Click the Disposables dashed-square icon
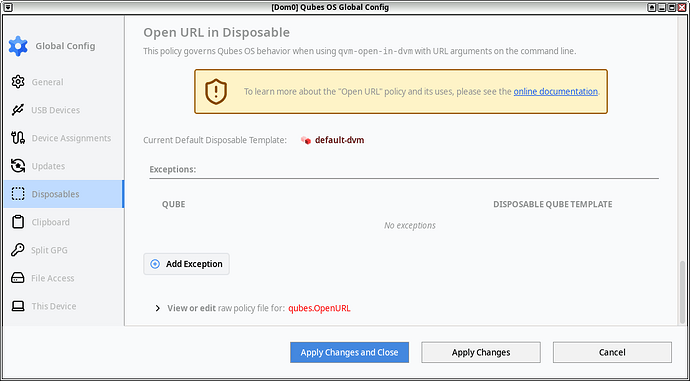The width and height of the screenshot is (690, 381). (x=18, y=194)
